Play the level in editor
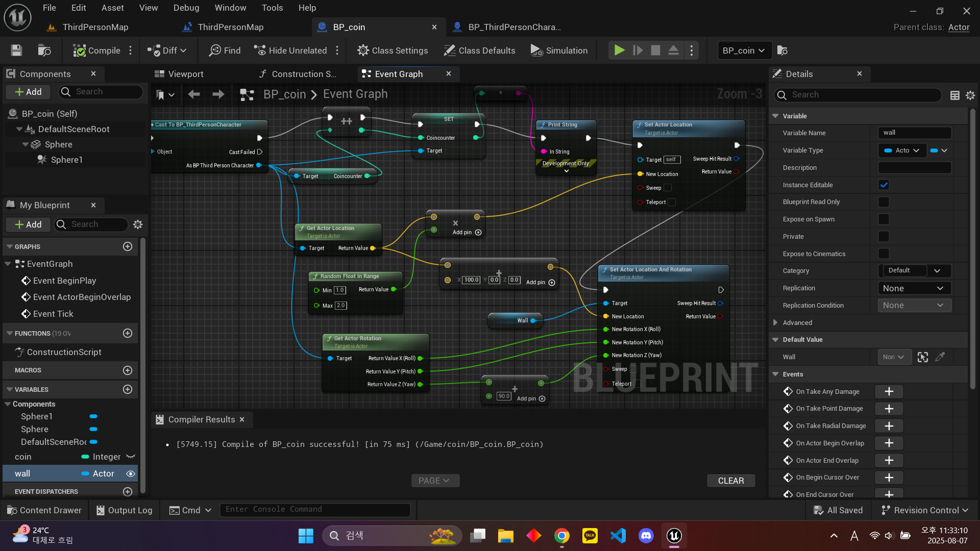This screenshot has width=980, height=551. click(x=619, y=51)
